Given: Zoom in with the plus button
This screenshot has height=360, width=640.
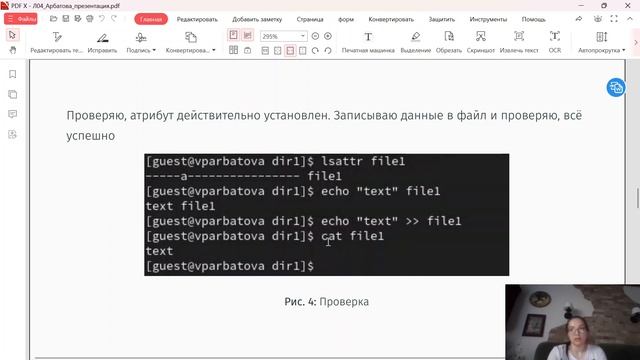Looking at the screenshot, I should (x=328, y=36).
